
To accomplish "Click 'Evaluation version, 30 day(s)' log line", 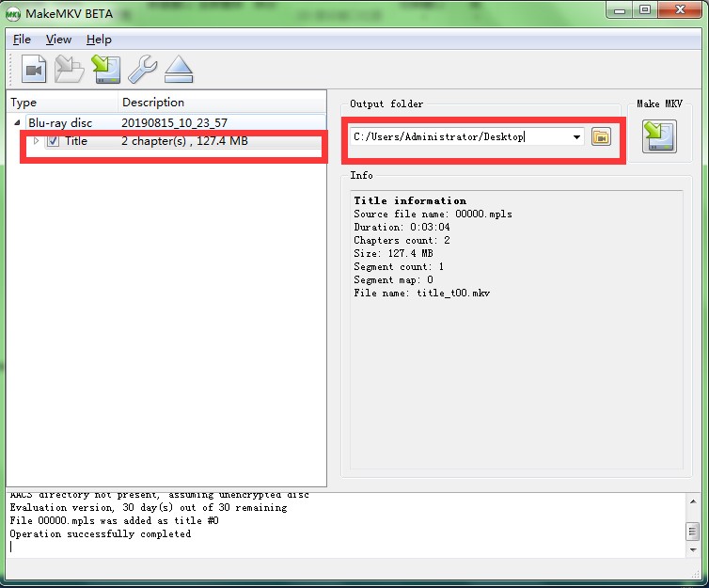I will 149,508.
